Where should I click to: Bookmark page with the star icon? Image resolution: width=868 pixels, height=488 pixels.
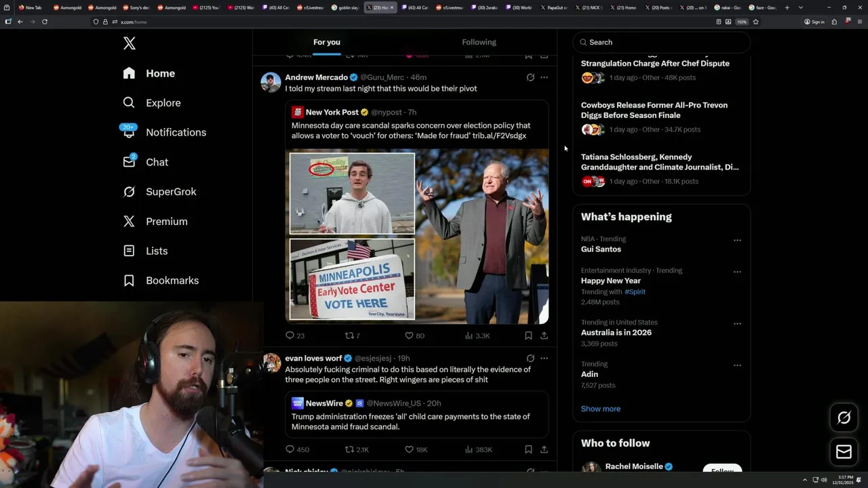pos(755,22)
